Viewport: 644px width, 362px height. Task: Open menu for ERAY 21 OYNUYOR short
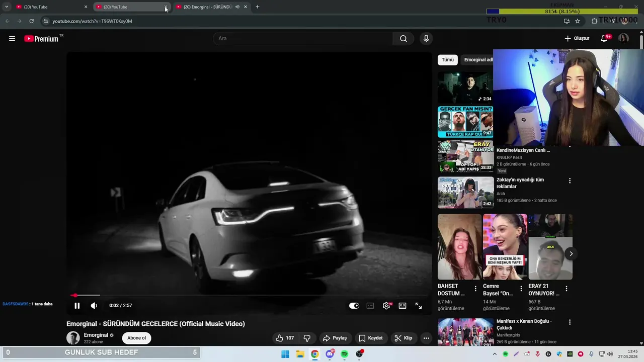567,289
